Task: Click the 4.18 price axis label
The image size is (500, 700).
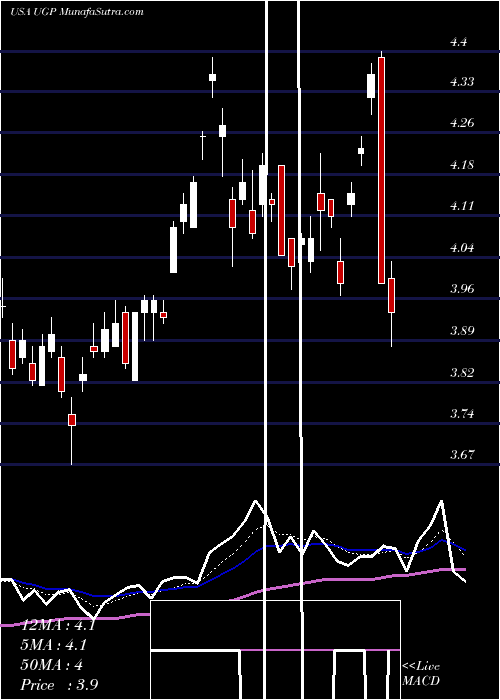Action: point(462,165)
